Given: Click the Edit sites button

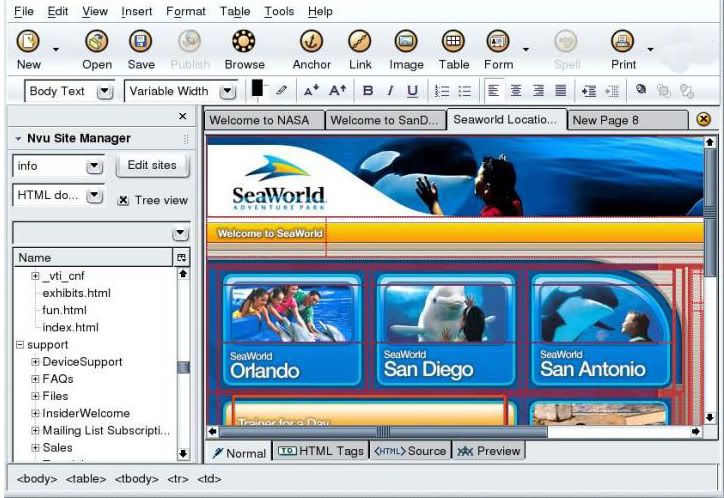Looking at the screenshot, I should click(x=152, y=165).
